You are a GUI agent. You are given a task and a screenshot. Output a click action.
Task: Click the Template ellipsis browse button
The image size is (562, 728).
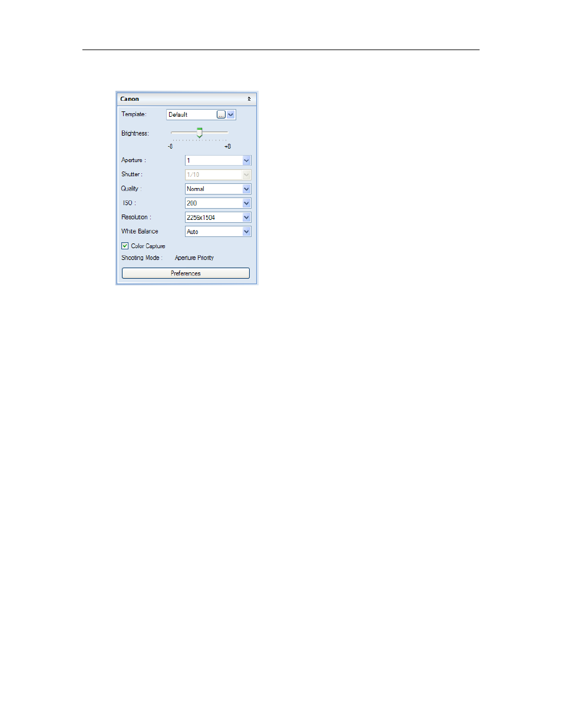[221, 114]
